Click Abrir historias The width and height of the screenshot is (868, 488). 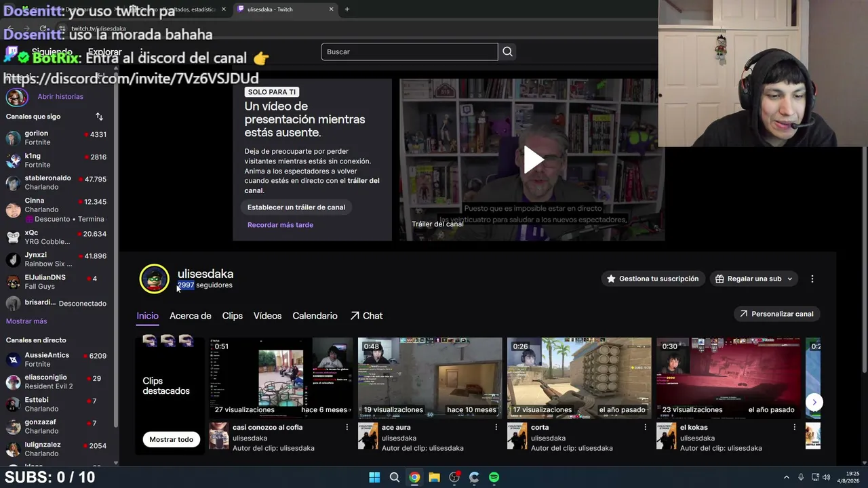point(60,97)
